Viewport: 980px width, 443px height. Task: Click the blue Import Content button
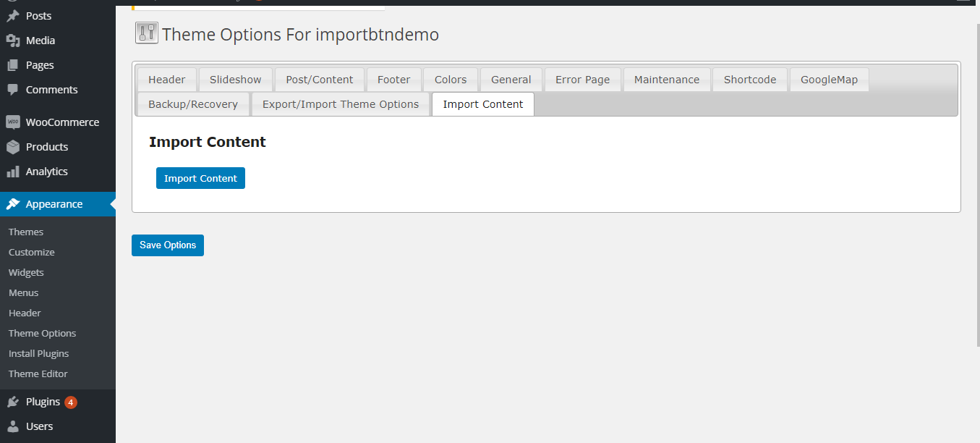pyautogui.click(x=200, y=178)
